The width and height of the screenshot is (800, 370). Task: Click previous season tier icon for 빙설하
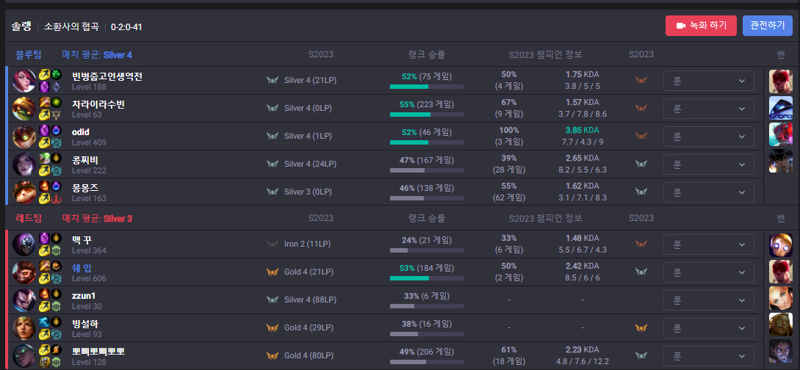pyautogui.click(x=641, y=328)
